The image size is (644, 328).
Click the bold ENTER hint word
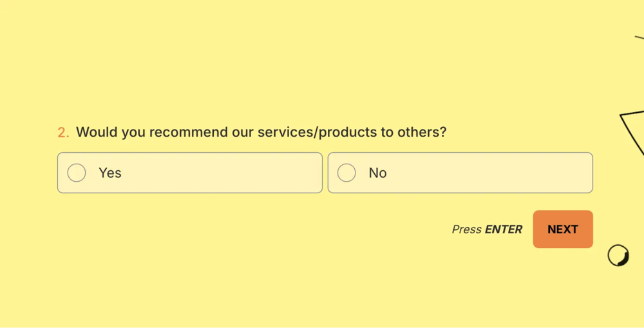pyautogui.click(x=504, y=229)
